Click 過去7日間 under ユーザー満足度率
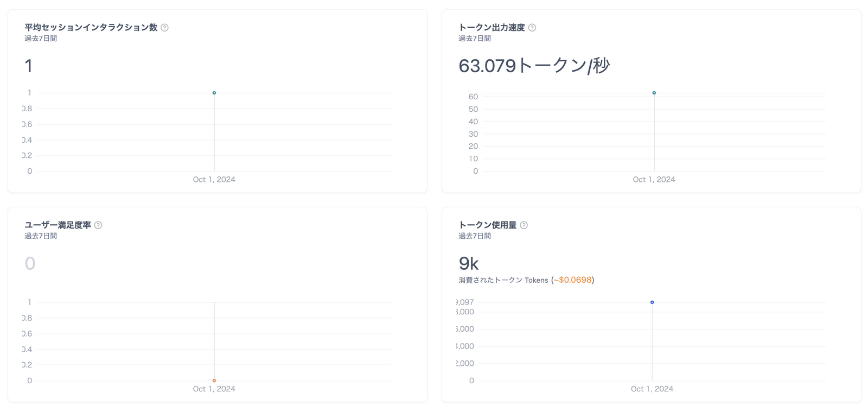Viewport: 868px width, 412px height. pos(41,236)
